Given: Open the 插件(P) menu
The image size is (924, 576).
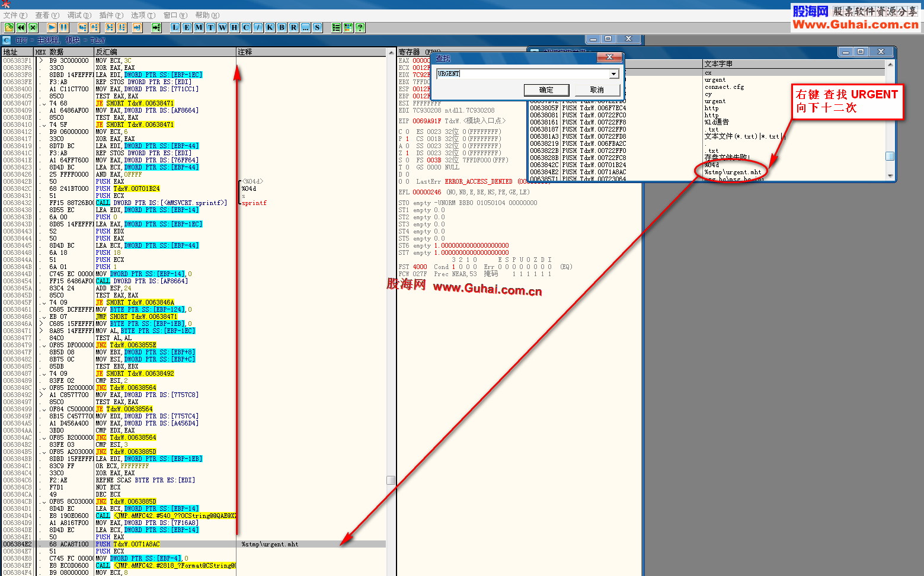Looking at the screenshot, I should click(111, 15).
